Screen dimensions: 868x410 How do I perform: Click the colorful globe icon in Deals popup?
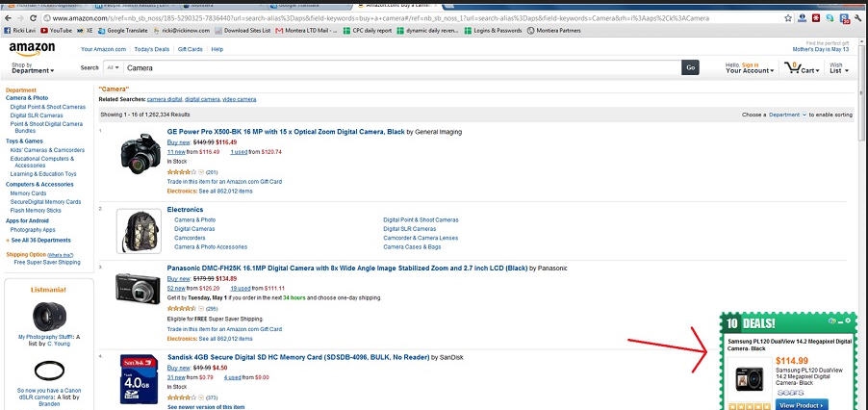coord(831,320)
